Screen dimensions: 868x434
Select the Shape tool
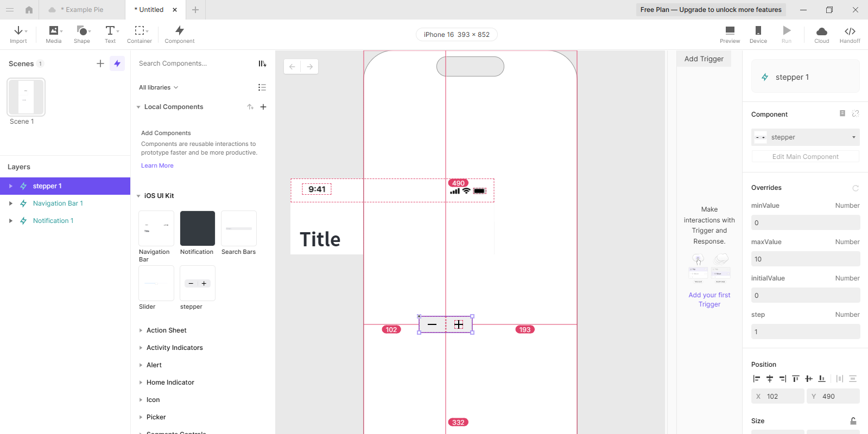(x=82, y=34)
